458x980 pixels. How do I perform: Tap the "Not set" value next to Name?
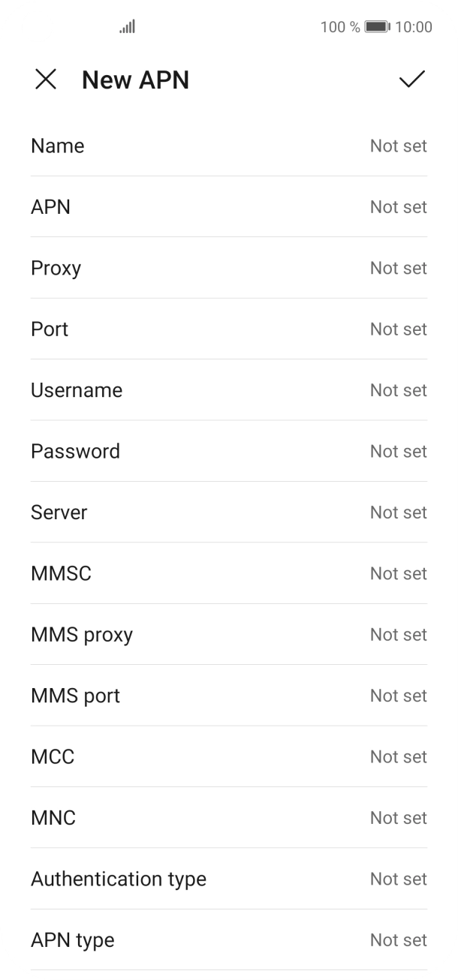click(x=398, y=146)
